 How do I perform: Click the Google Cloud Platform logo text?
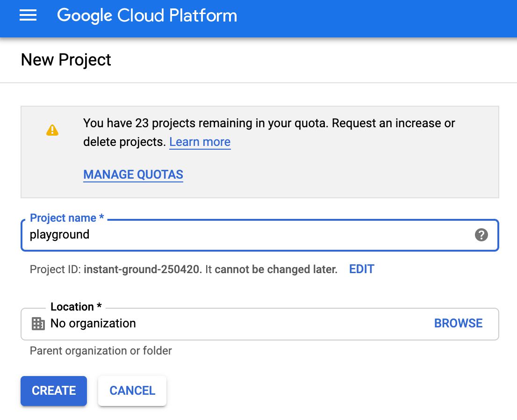point(147,15)
